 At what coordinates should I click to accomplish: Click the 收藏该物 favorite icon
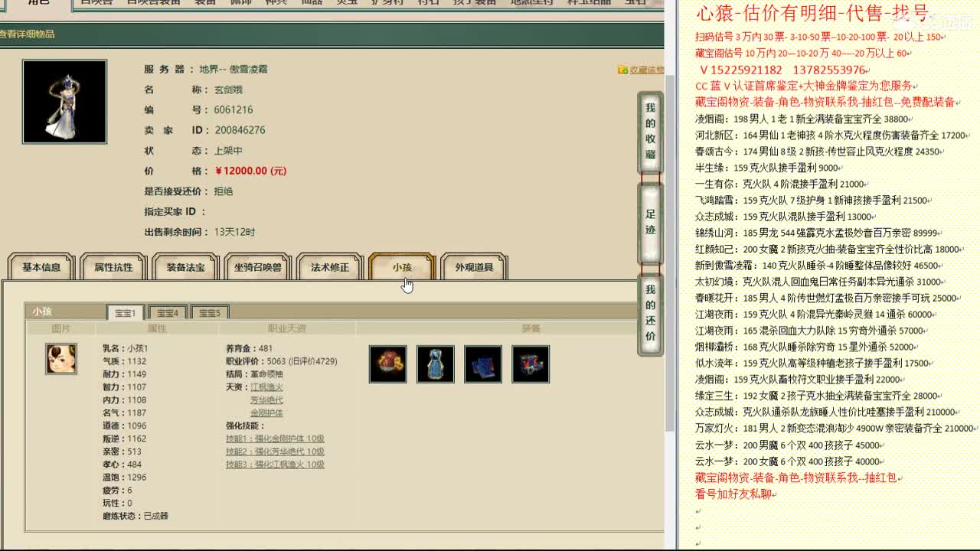[x=623, y=70]
